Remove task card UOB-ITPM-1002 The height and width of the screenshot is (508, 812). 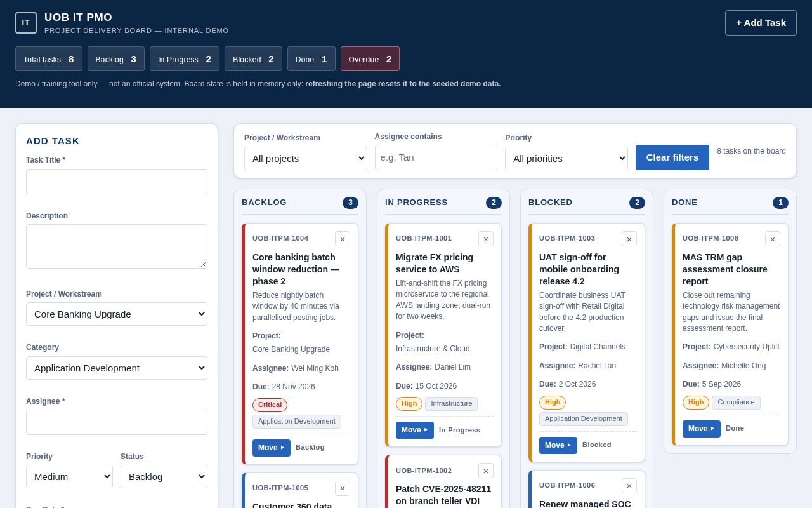486,471
